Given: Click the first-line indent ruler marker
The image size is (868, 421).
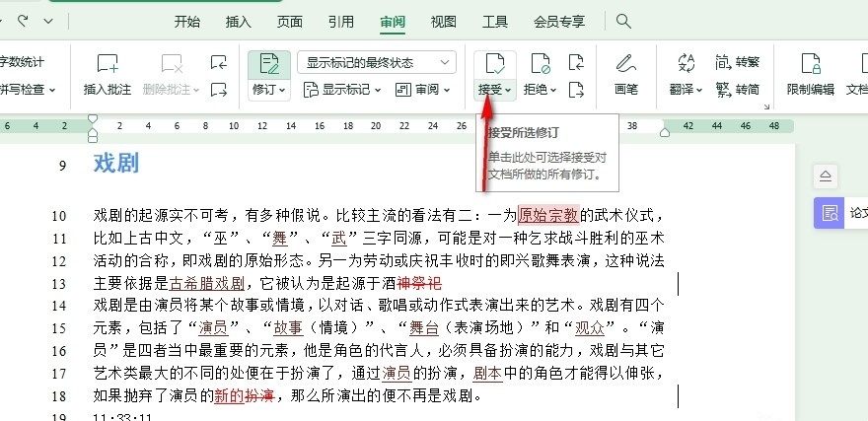Looking at the screenshot, I should click(x=93, y=118).
